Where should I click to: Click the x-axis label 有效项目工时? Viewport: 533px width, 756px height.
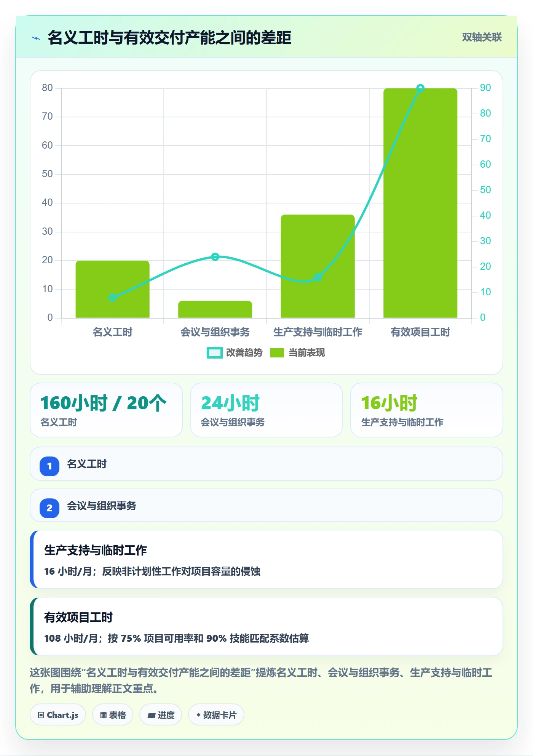coord(420,332)
